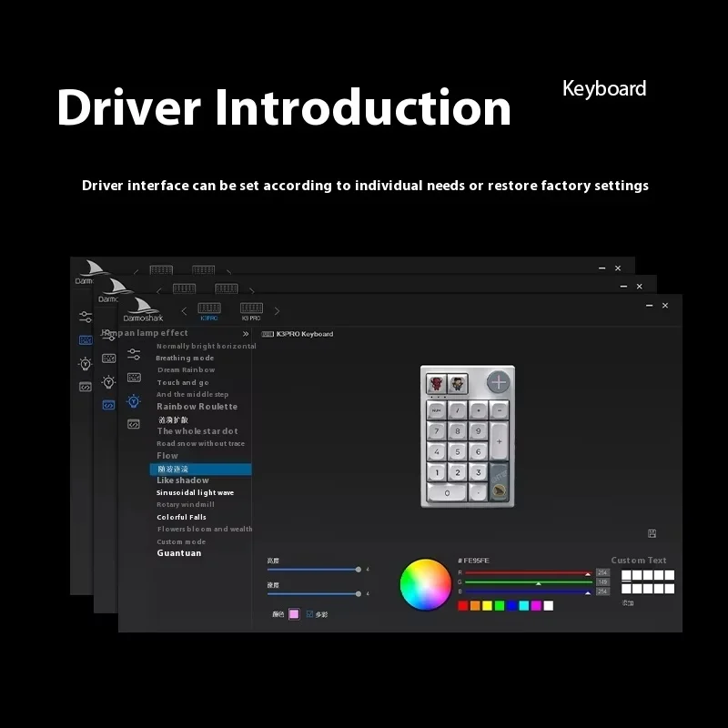Click right device arrow in front window

277,310
